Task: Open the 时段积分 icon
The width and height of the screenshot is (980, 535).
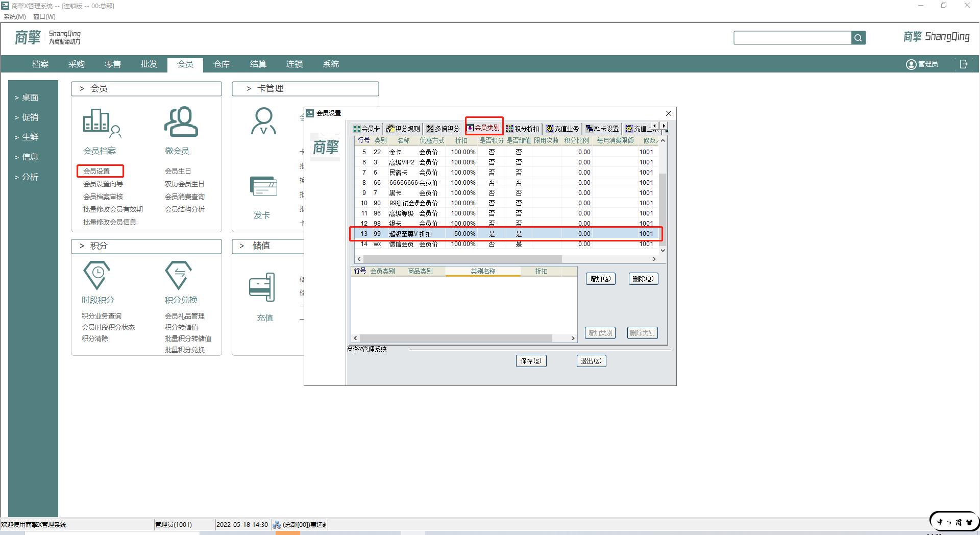Action: pos(97,275)
